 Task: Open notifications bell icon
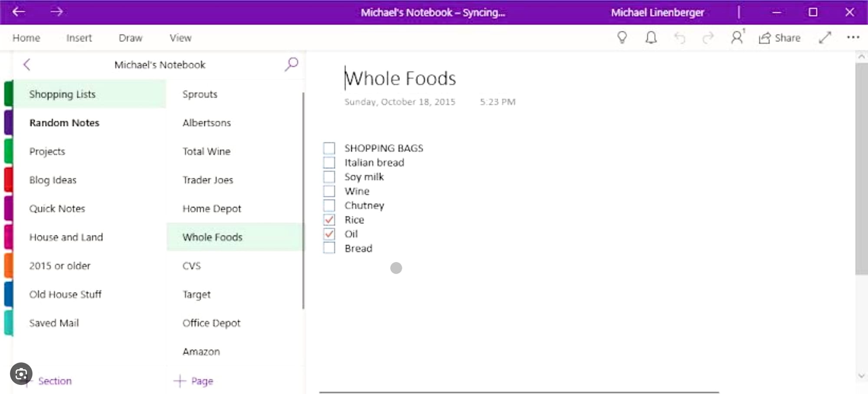[x=651, y=38]
